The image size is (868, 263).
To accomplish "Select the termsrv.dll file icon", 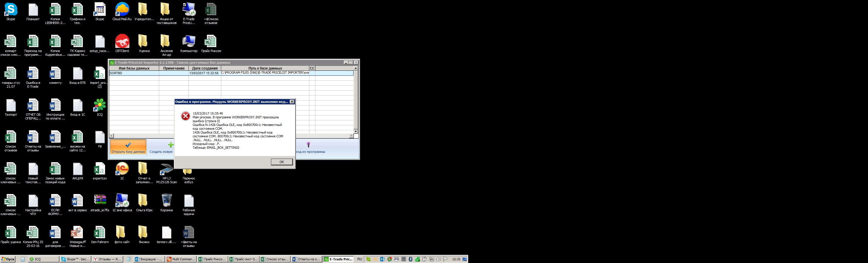I will click(167, 235).
